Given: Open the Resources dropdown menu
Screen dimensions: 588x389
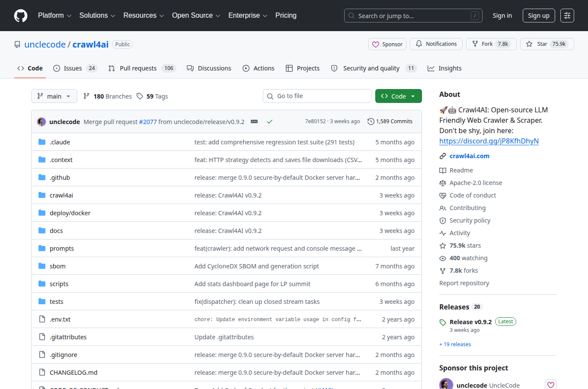Looking at the screenshot, I should [144, 16].
